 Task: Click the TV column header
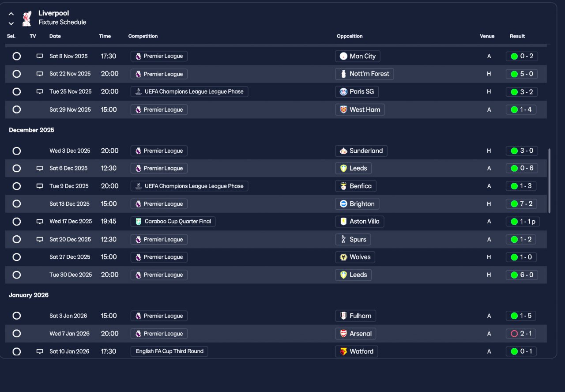(33, 36)
